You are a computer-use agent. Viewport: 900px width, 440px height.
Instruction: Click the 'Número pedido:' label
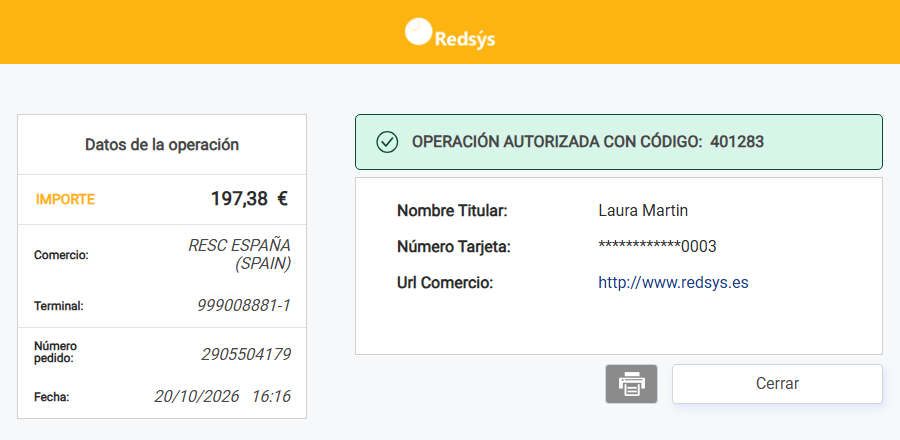click(x=56, y=352)
